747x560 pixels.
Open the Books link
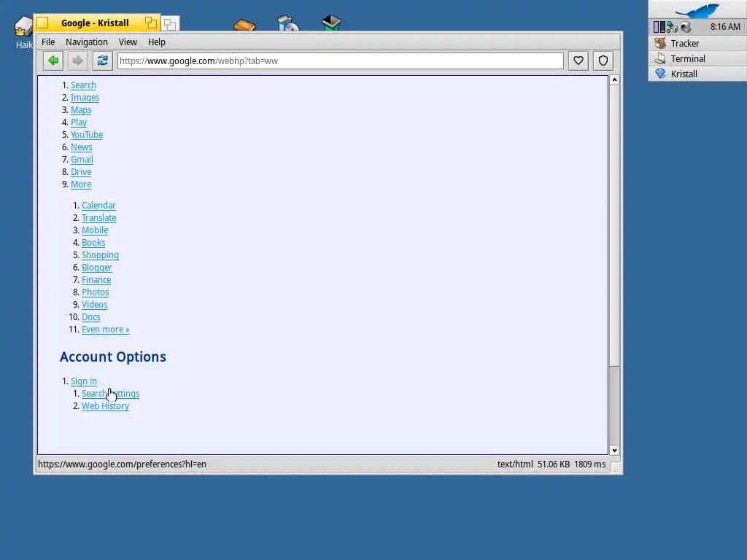(93, 242)
